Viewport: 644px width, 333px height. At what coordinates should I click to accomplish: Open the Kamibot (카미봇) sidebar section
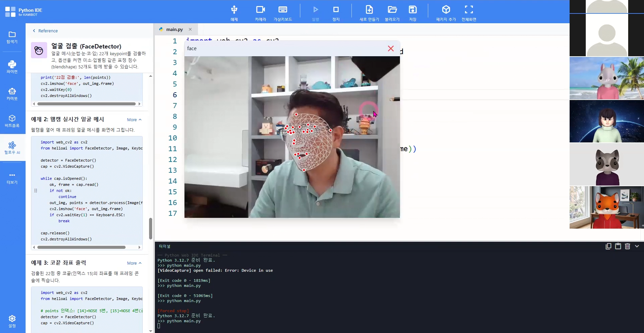[x=12, y=94]
